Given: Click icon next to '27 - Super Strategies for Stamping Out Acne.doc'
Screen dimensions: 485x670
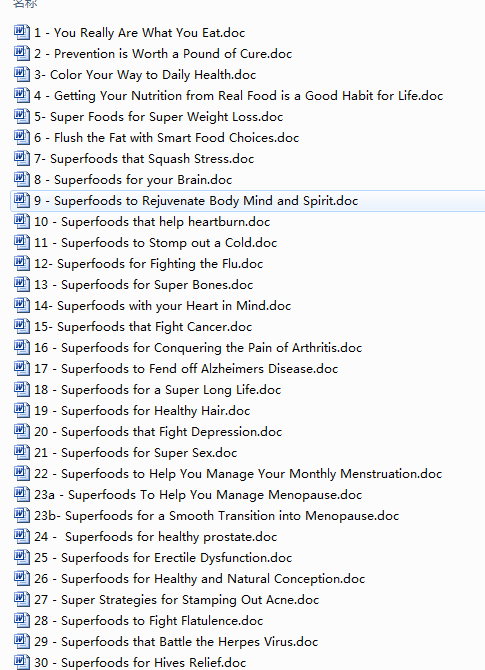Looking at the screenshot, I should (x=22, y=599).
